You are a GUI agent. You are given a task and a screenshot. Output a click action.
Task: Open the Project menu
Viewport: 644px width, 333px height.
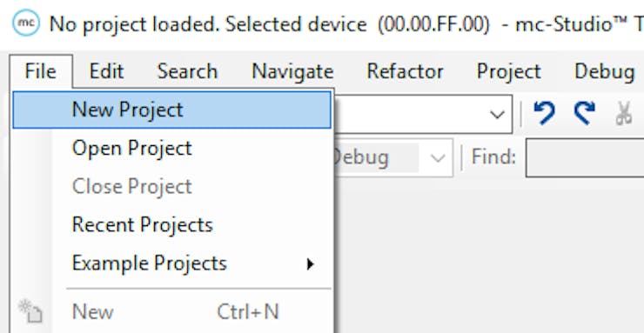508,71
